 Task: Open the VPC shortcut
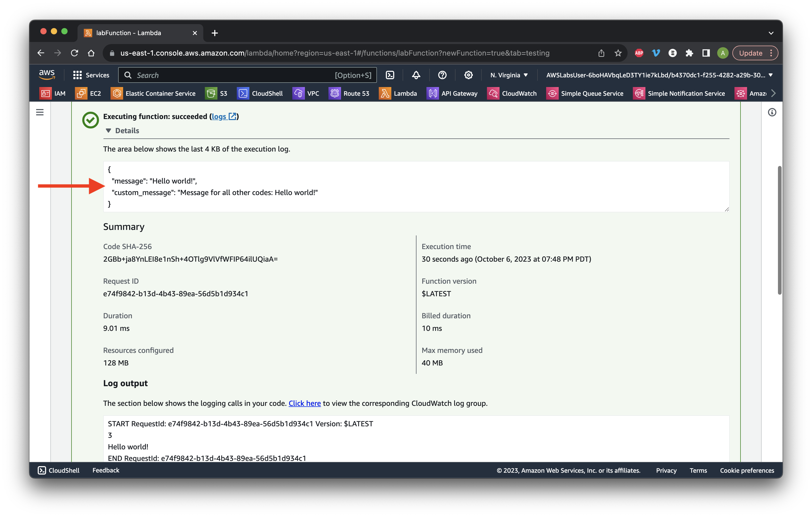point(306,94)
